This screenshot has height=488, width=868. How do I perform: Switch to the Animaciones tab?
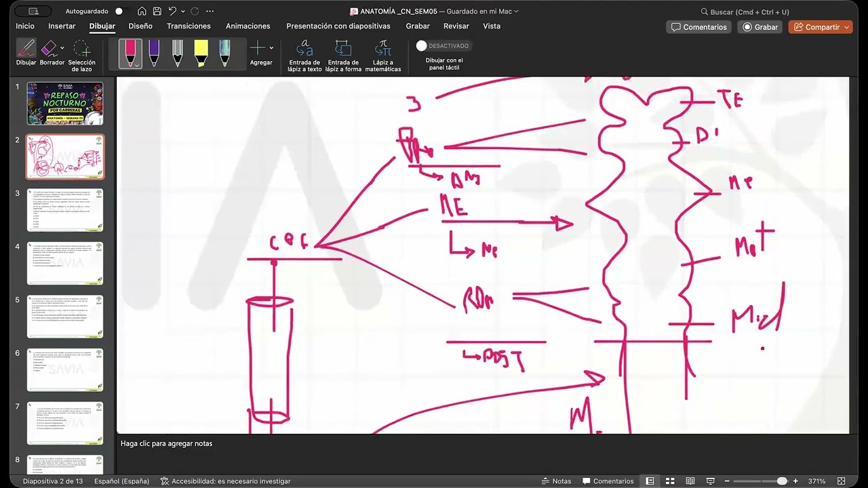point(248,26)
